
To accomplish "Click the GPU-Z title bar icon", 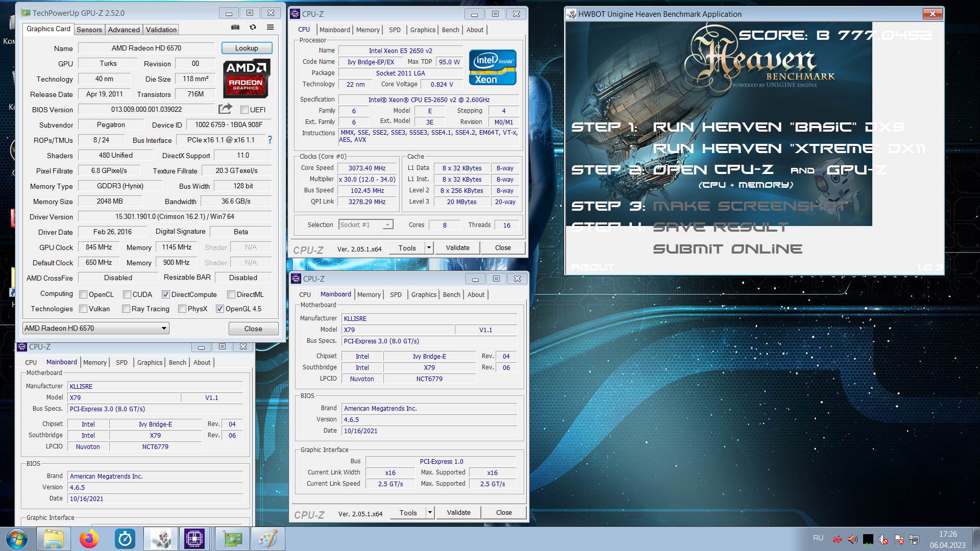I will pyautogui.click(x=26, y=13).
